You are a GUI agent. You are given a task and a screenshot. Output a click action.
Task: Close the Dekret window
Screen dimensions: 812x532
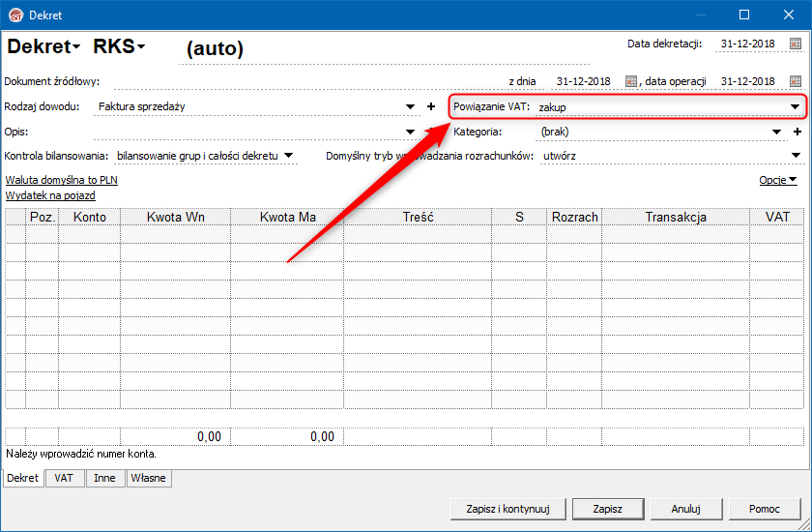pyautogui.click(x=789, y=15)
